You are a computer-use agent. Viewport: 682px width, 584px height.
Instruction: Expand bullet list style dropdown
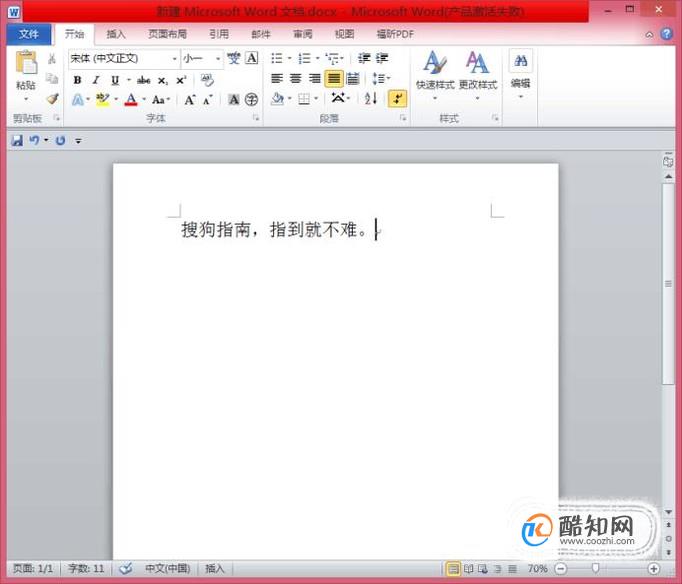point(290,58)
